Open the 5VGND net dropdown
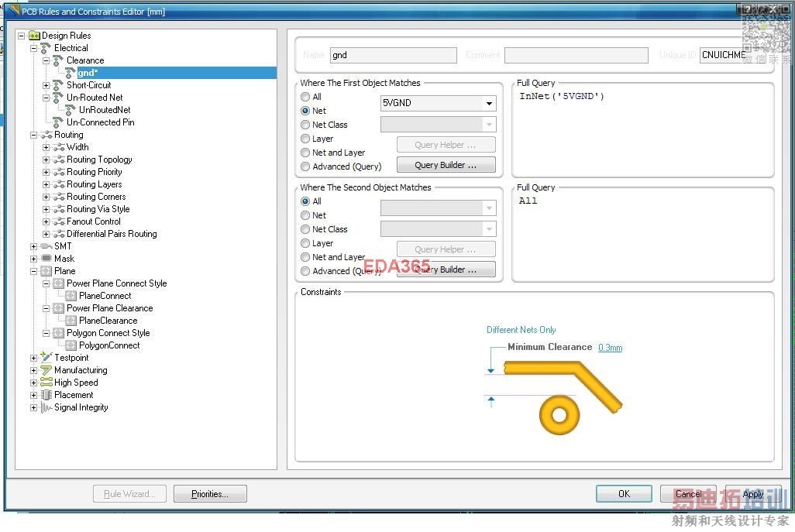 pyautogui.click(x=489, y=103)
